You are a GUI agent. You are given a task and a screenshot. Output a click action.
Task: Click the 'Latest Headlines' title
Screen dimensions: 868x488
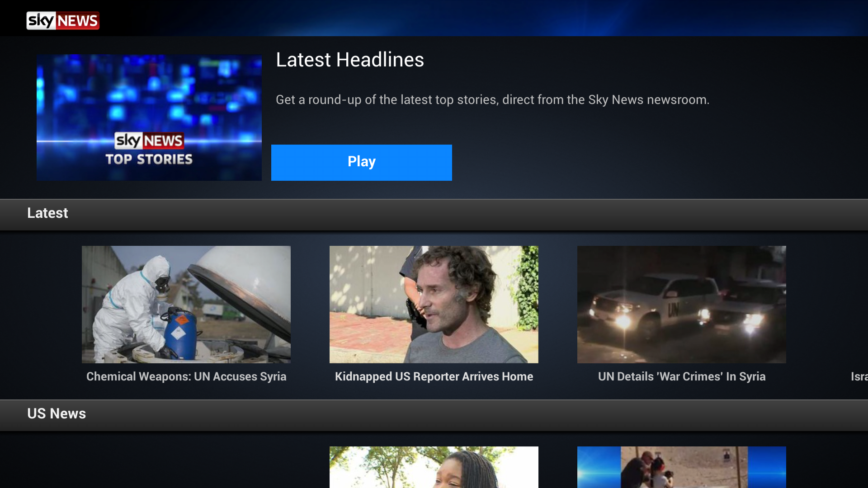coord(349,59)
